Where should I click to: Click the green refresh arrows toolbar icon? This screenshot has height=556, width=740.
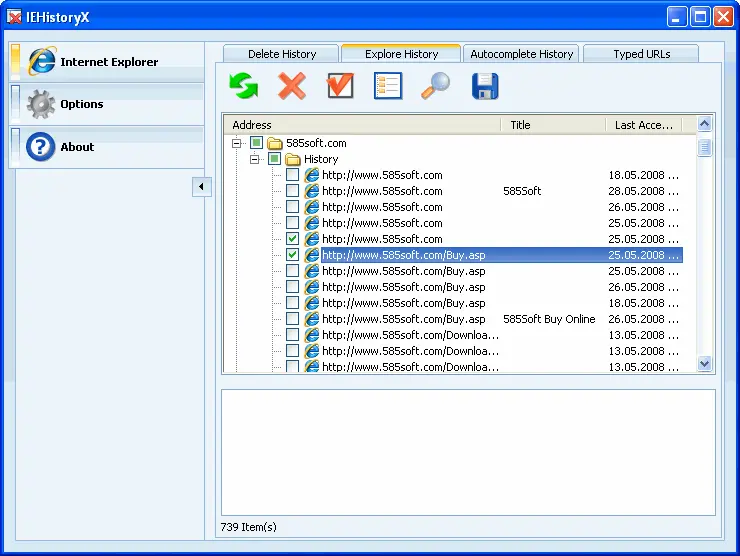click(x=244, y=86)
